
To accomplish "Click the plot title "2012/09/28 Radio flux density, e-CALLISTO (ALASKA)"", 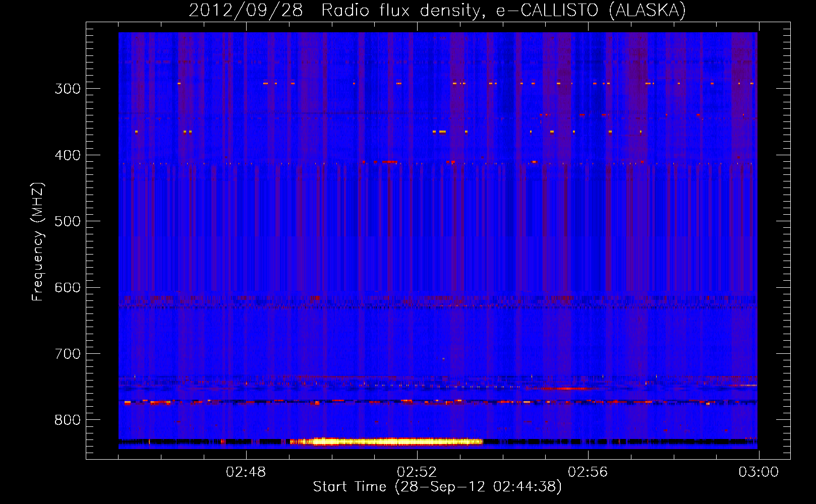I will pos(437,11).
